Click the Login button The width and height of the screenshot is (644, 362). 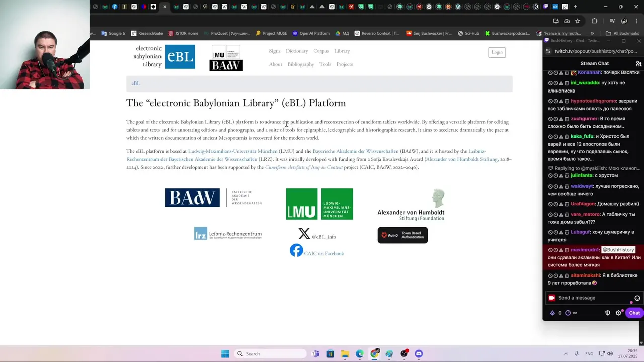pyautogui.click(x=497, y=52)
